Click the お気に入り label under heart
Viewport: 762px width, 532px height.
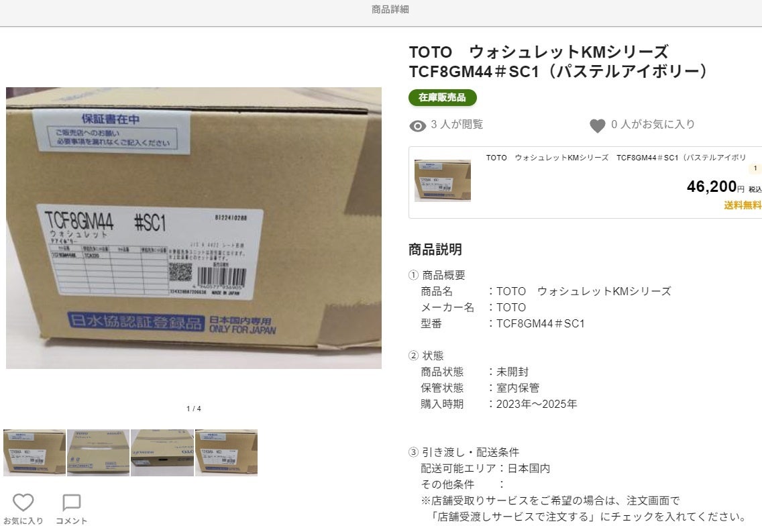coord(23,521)
